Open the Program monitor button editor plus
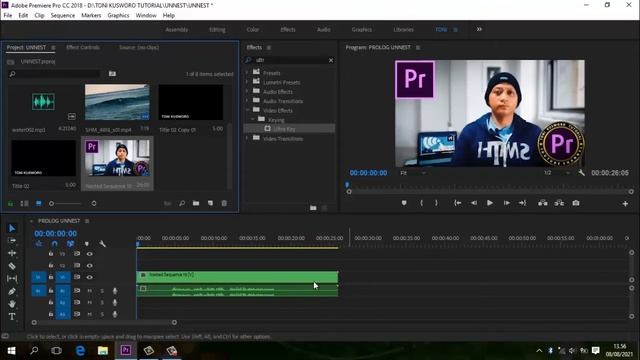 (x=625, y=203)
